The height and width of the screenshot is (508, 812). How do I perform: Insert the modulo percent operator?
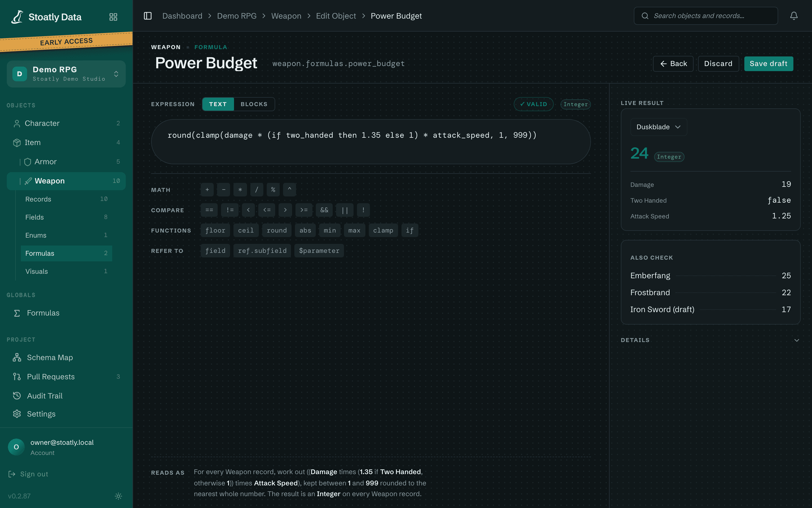273,190
